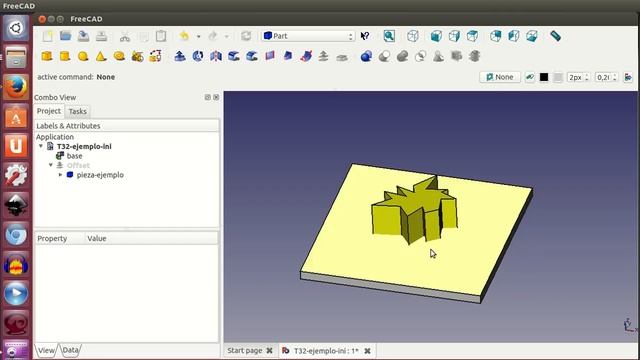Open a document with folder icon
Screen dimensions: 640x360
click(x=65, y=36)
